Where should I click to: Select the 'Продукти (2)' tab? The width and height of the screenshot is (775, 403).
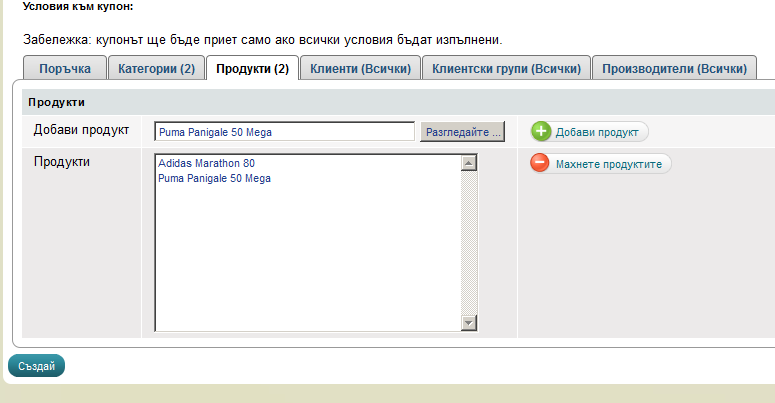252,69
